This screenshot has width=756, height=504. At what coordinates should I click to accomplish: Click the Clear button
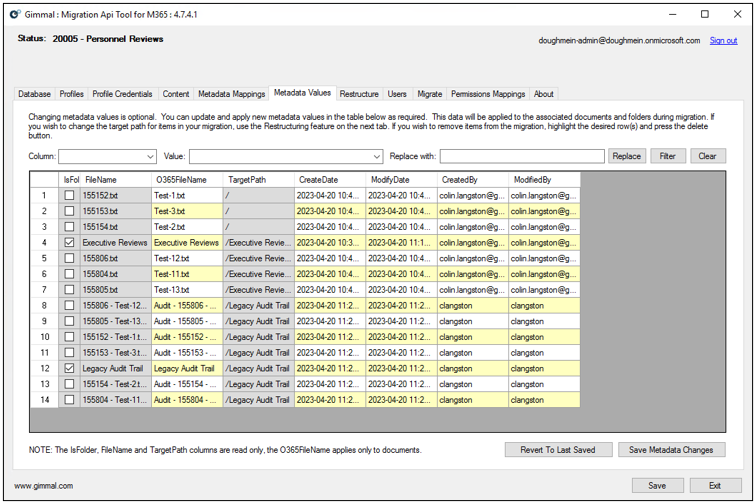click(x=707, y=156)
